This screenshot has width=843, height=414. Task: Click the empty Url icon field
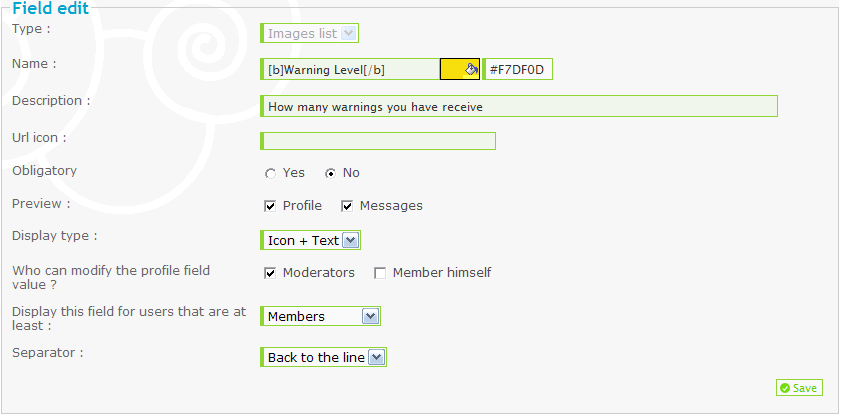378,141
